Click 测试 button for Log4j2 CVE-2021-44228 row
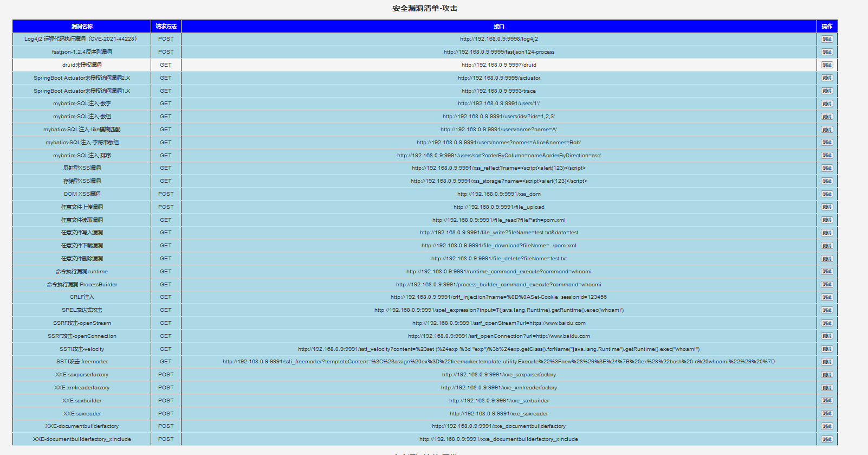Screen dimensions: 868x455 (827, 39)
